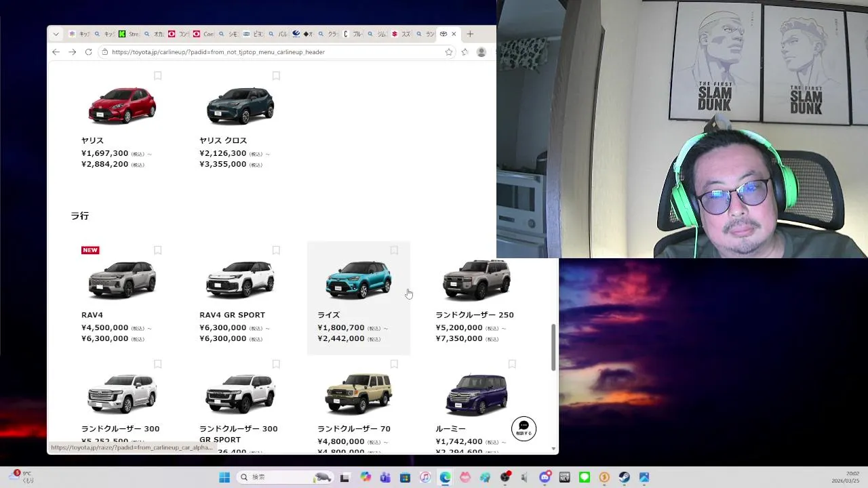Bookmark the ランドクルーザー 300 card

pos(157,364)
